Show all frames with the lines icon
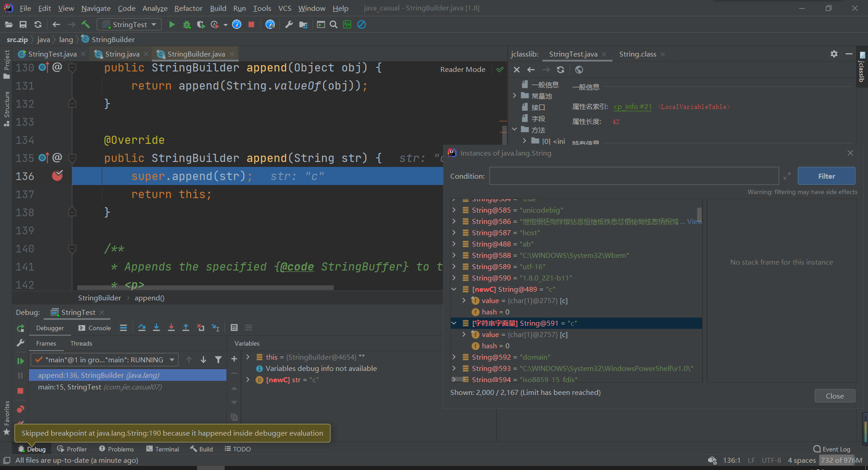 (123, 328)
